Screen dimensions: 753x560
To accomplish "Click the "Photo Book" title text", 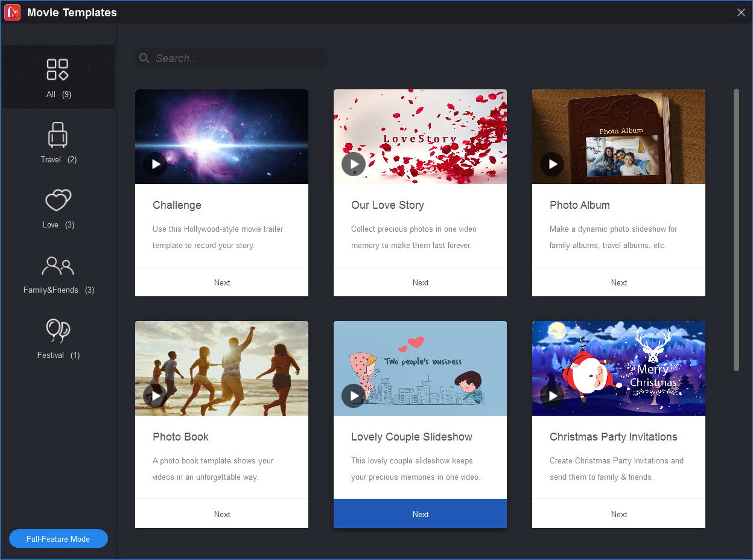I will click(x=180, y=437).
